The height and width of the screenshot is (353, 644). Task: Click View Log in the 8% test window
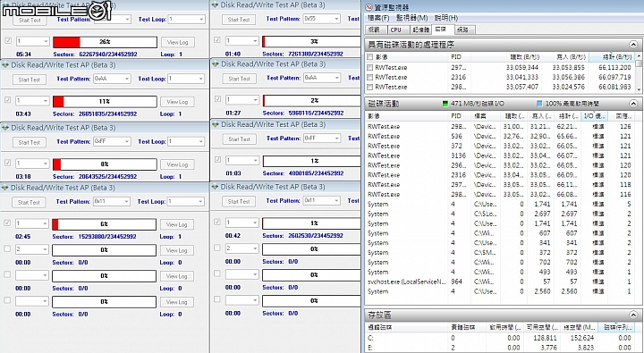coord(177,164)
